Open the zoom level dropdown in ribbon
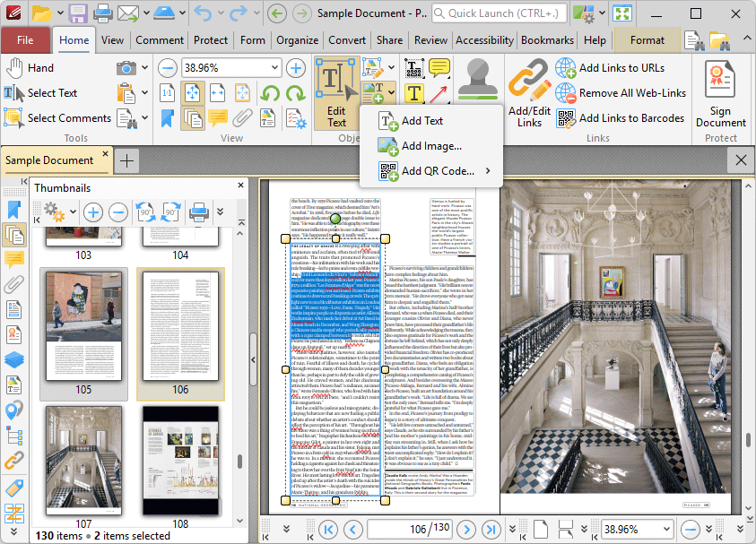 click(x=274, y=68)
